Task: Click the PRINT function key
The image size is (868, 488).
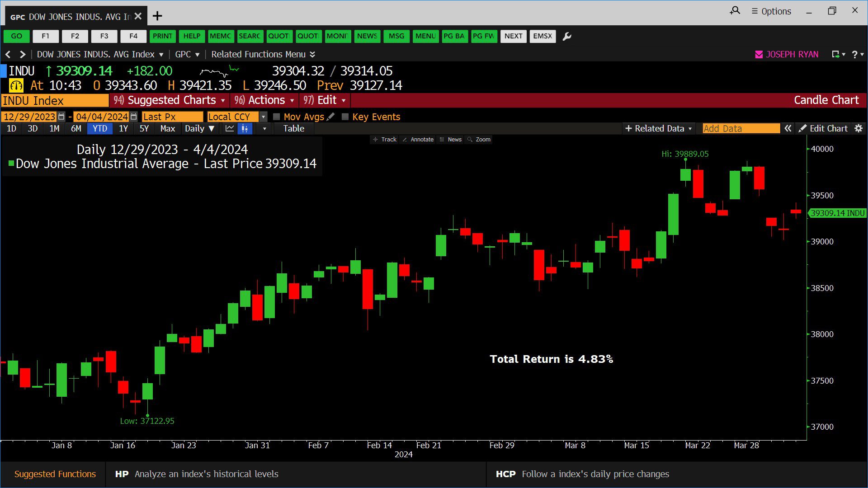Action: pyautogui.click(x=162, y=36)
